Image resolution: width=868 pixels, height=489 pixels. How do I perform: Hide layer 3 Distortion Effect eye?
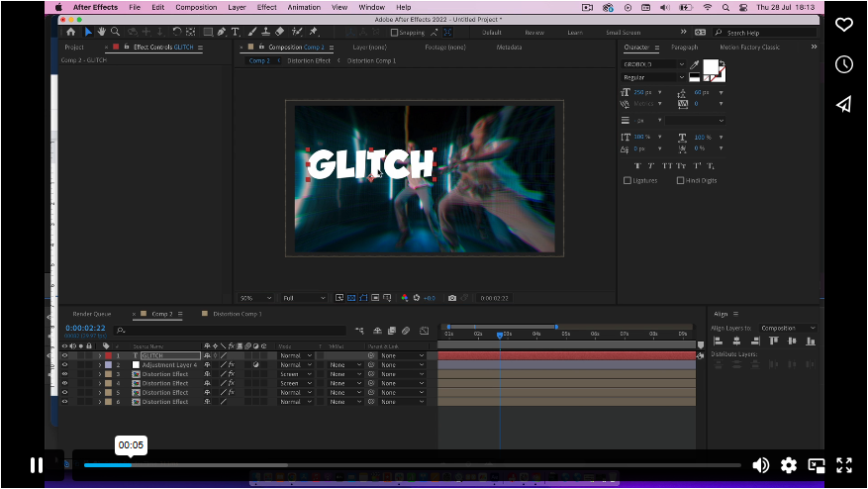pyautogui.click(x=64, y=374)
